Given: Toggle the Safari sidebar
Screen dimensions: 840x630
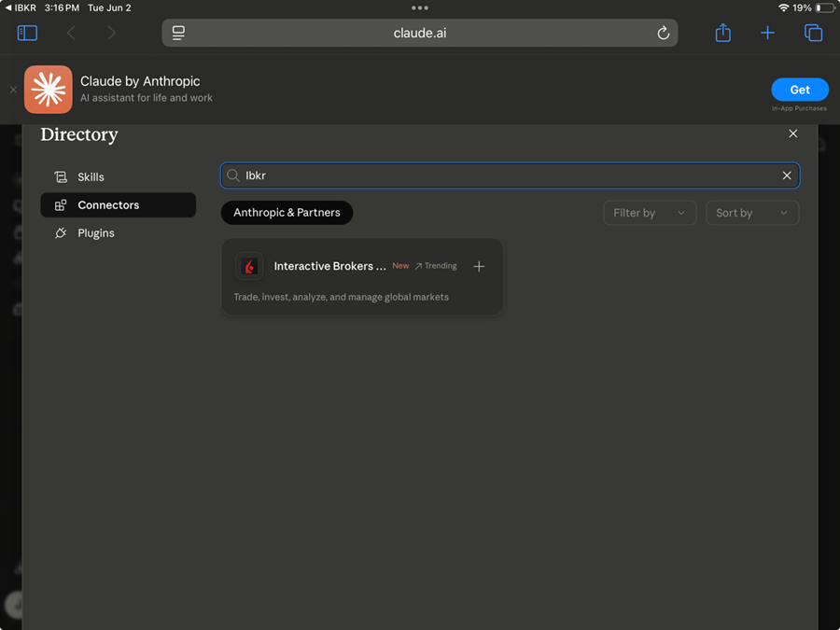Looking at the screenshot, I should click(27, 33).
